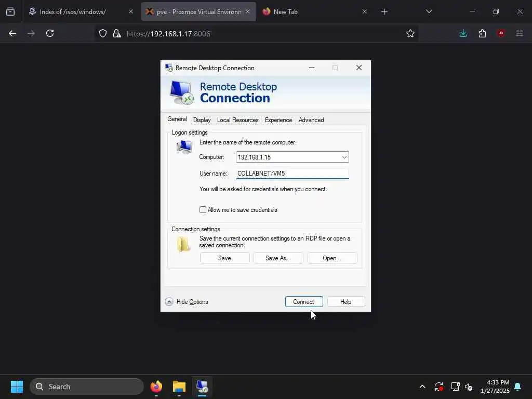View site security lock warning icon
532x399 pixels.
point(117,33)
